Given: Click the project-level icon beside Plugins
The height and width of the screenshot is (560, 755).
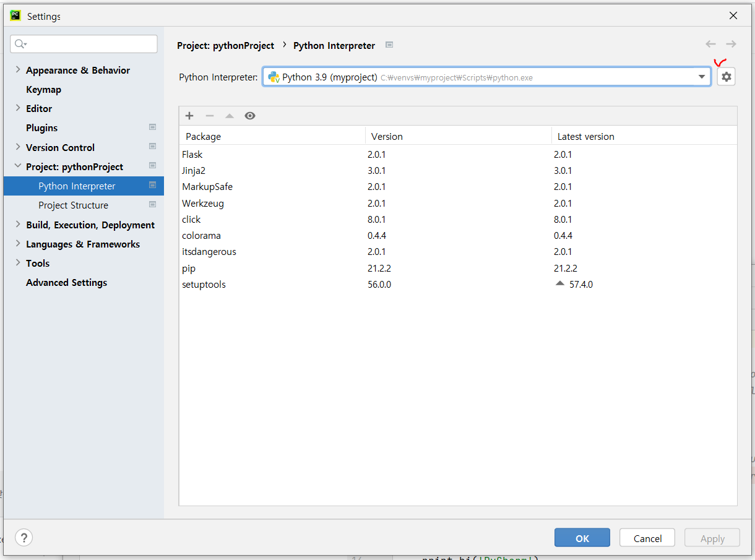Looking at the screenshot, I should (152, 127).
